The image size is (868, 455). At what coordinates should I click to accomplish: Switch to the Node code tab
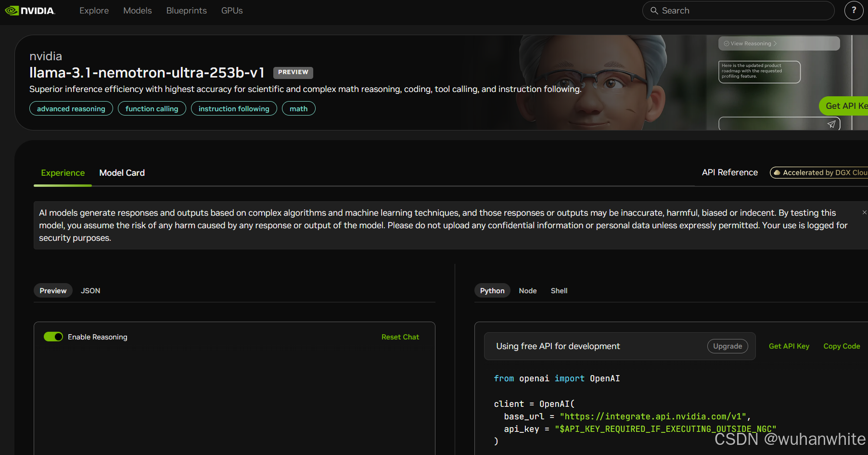[528, 291]
